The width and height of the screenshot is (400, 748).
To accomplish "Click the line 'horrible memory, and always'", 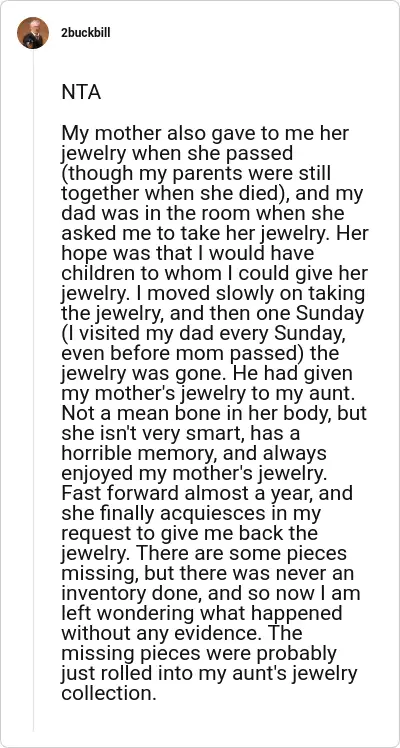I will 194,453.
